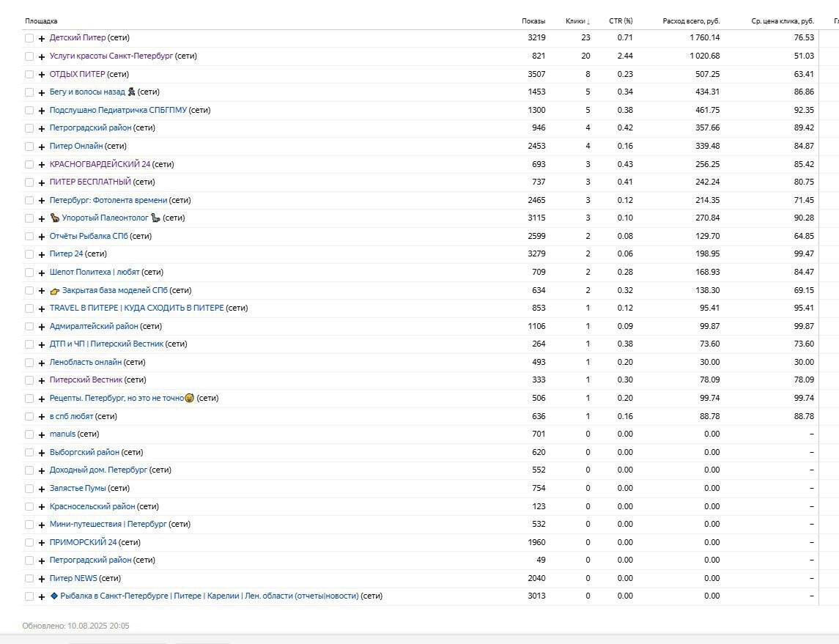Select ОТДЫХ ПИТЕР row checkbox
The image size is (839, 644).
point(29,74)
